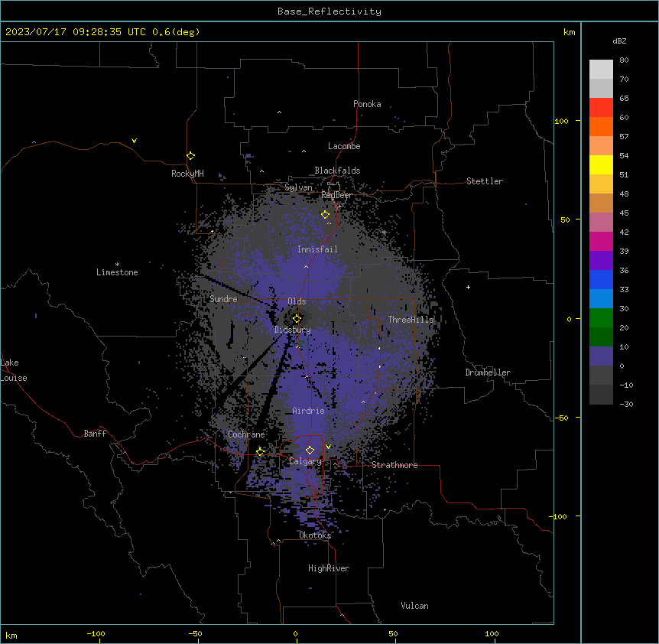Click the Airdrie city label
The image size is (659, 644).
[309, 411]
